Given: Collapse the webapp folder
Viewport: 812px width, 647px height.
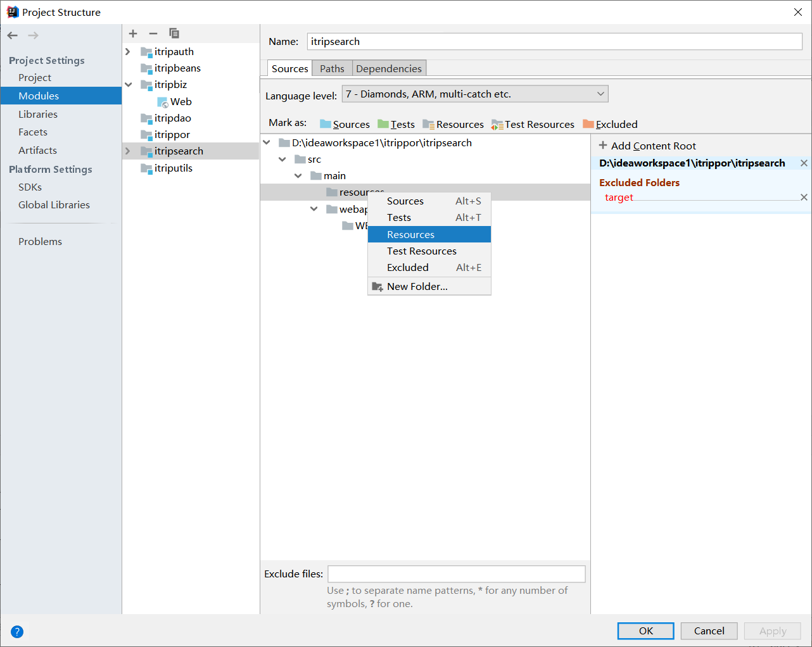Looking at the screenshot, I should coord(314,209).
